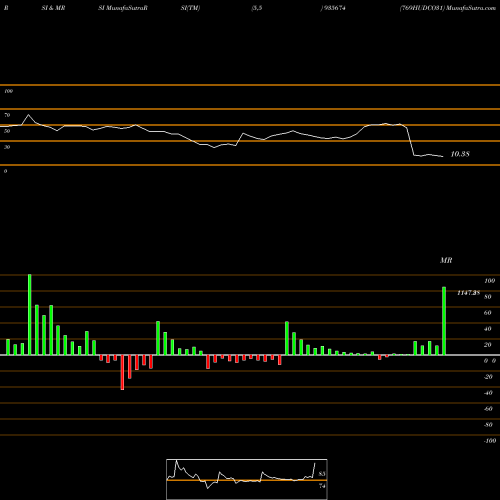500x500 pixels.
Task: Click the tallest green bar near left
Action: pyautogui.click(x=30, y=315)
